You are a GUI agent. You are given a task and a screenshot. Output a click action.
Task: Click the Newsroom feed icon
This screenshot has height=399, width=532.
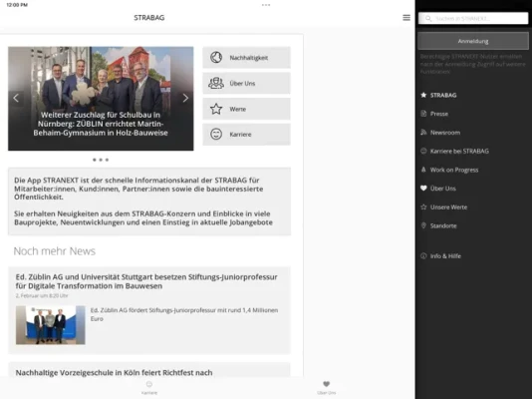click(423, 132)
